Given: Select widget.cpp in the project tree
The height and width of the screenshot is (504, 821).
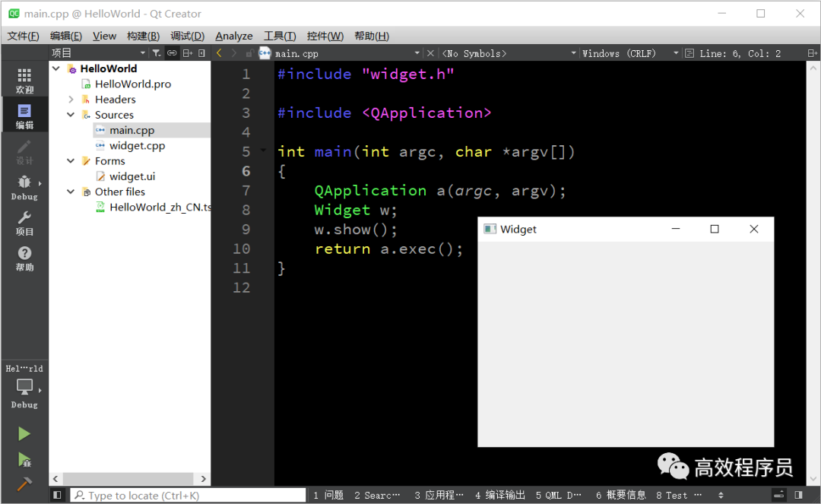Looking at the screenshot, I should pyautogui.click(x=137, y=145).
